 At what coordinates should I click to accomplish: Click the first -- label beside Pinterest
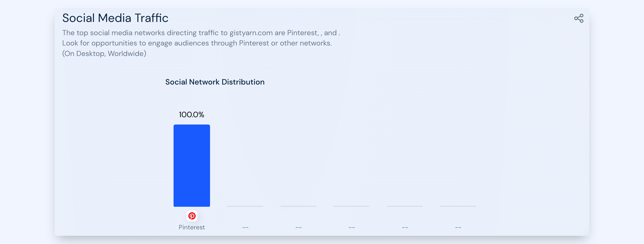[245, 228]
